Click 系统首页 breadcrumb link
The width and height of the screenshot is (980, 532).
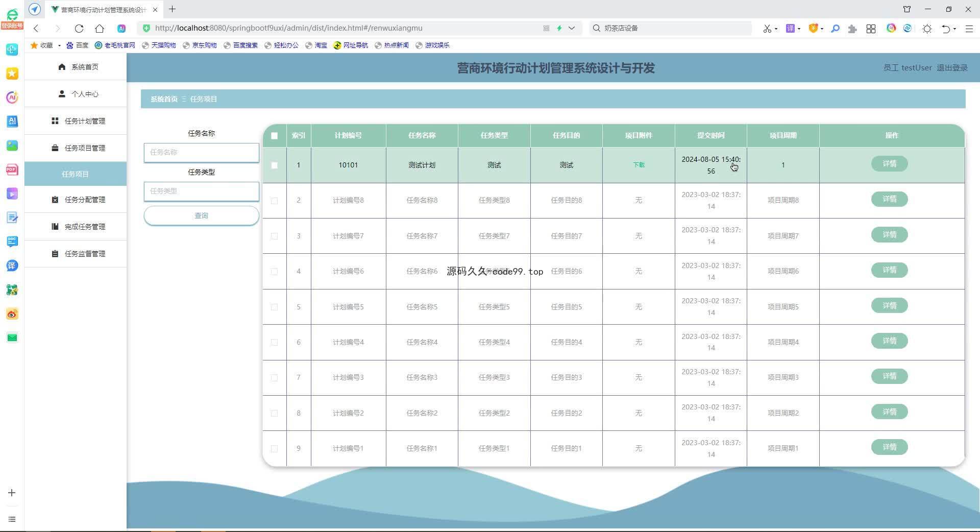tap(164, 99)
